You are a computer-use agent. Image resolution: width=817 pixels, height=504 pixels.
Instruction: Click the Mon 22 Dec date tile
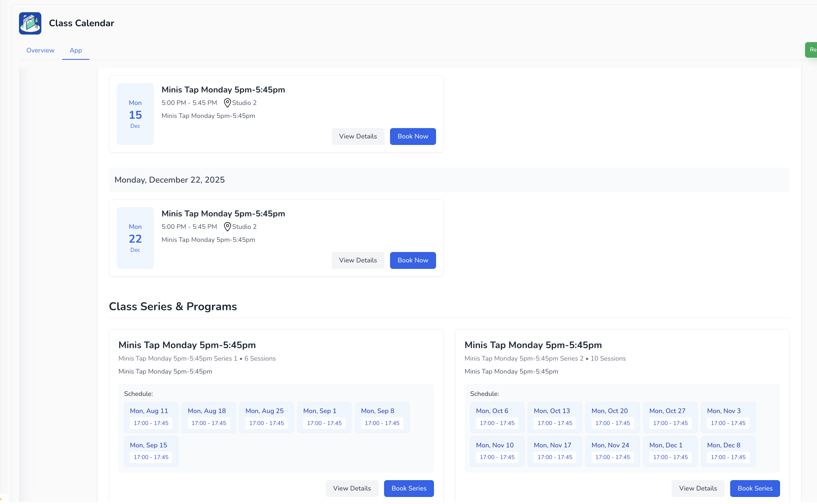coord(135,238)
